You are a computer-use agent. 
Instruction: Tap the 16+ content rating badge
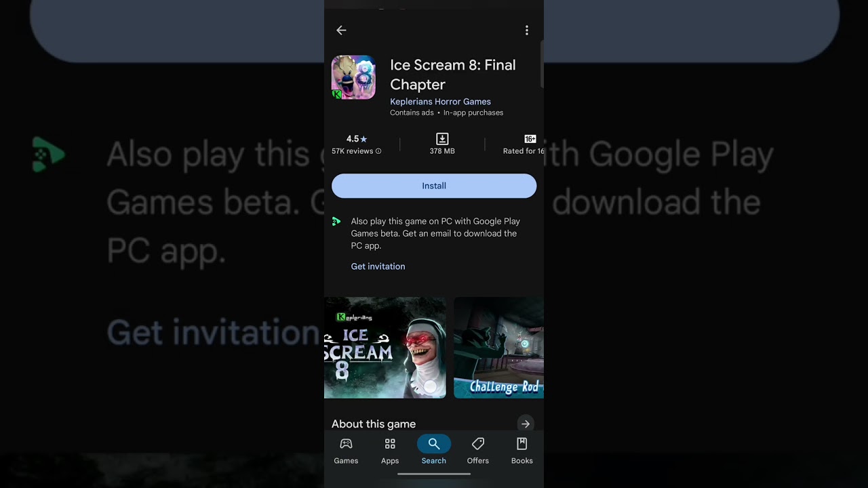(530, 138)
